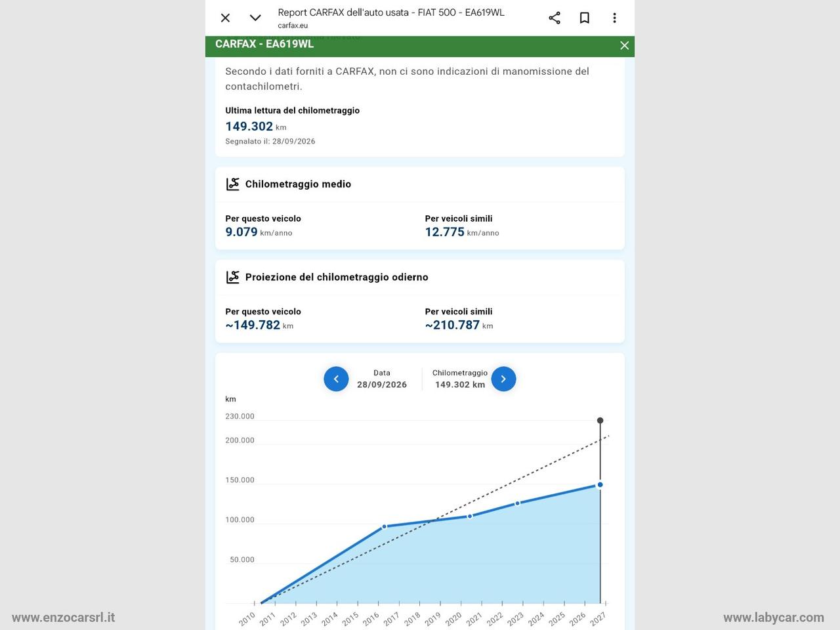The height and width of the screenshot is (630, 840).
Task: Click the 'Chilometraggio medio' heading
Action: (298, 184)
